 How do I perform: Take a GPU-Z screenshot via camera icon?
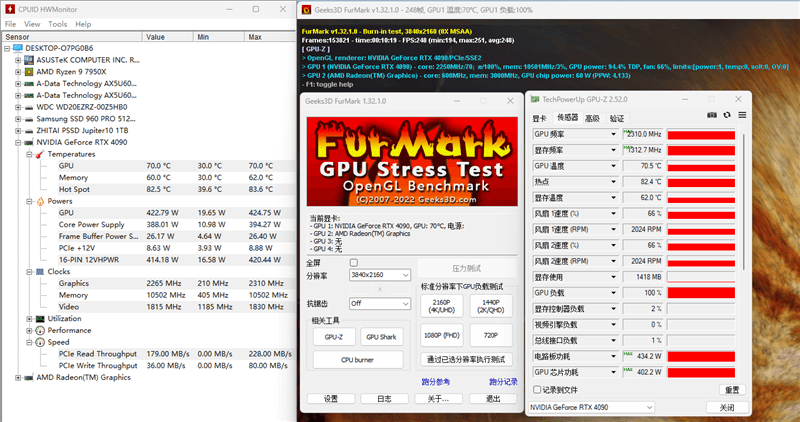coord(712,115)
